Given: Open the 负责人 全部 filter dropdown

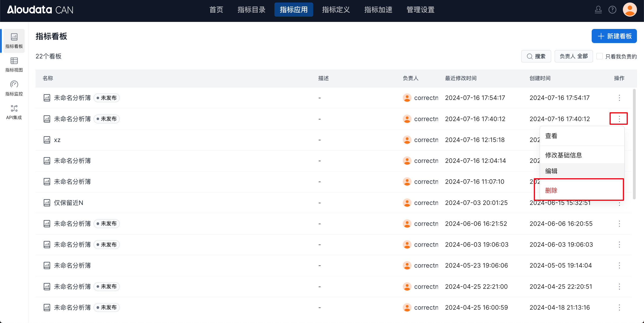Looking at the screenshot, I should click(x=574, y=56).
